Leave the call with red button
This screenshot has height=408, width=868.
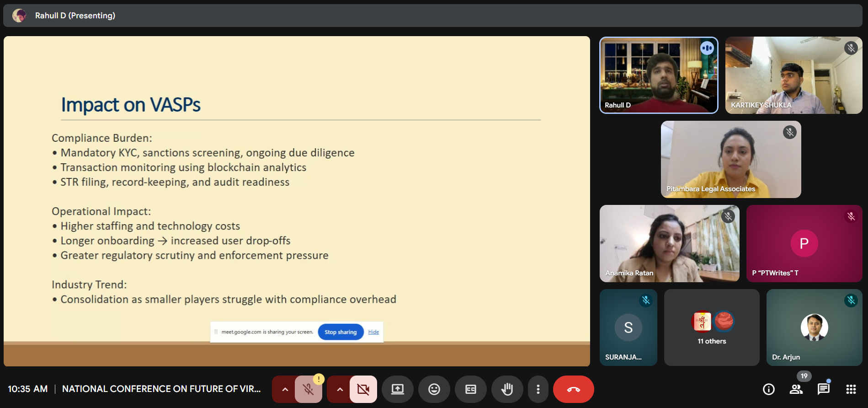click(x=573, y=389)
